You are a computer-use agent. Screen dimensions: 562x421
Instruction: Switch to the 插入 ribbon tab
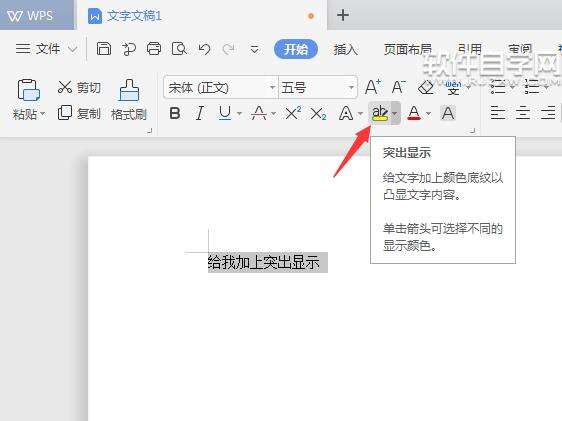point(346,49)
